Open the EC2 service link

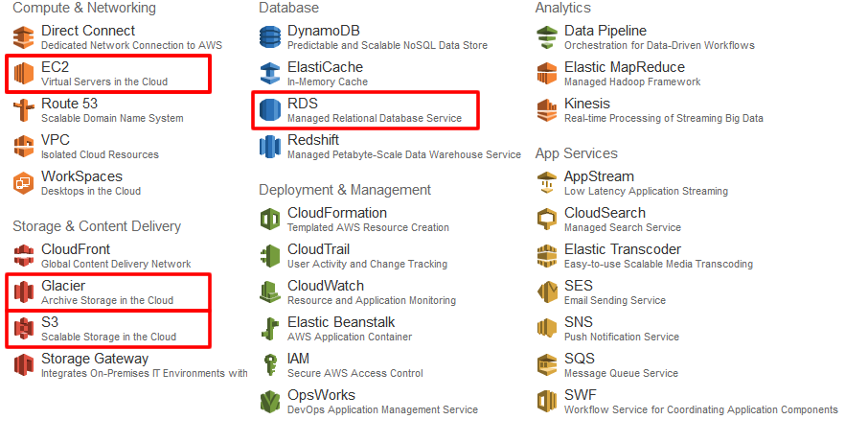click(56, 67)
